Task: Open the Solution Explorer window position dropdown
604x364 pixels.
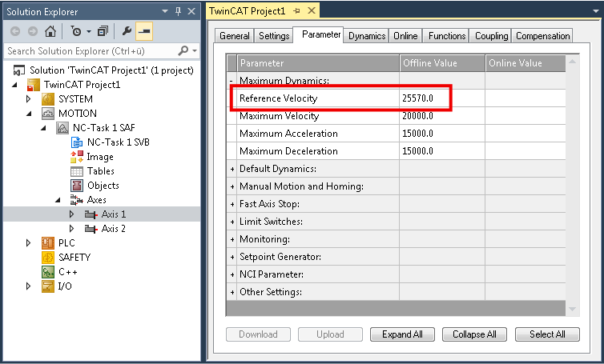Action: click(x=165, y=11)
